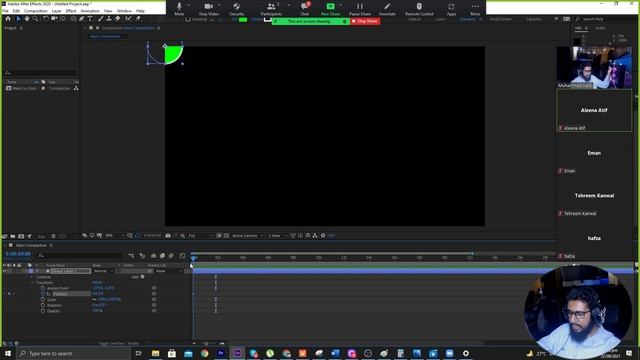Screen dimensions: 640x360
Task: Select the Type text tool
Action: [x=90, y=19]
